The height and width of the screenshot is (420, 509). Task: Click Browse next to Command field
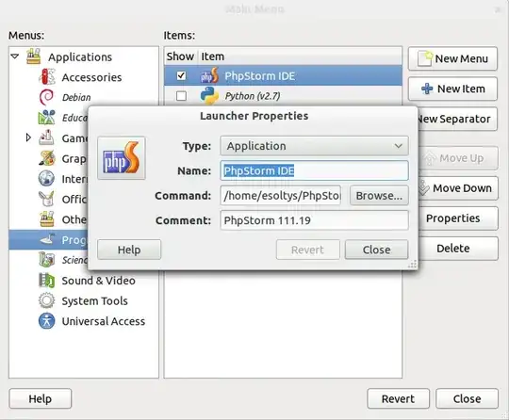point(379,196)
